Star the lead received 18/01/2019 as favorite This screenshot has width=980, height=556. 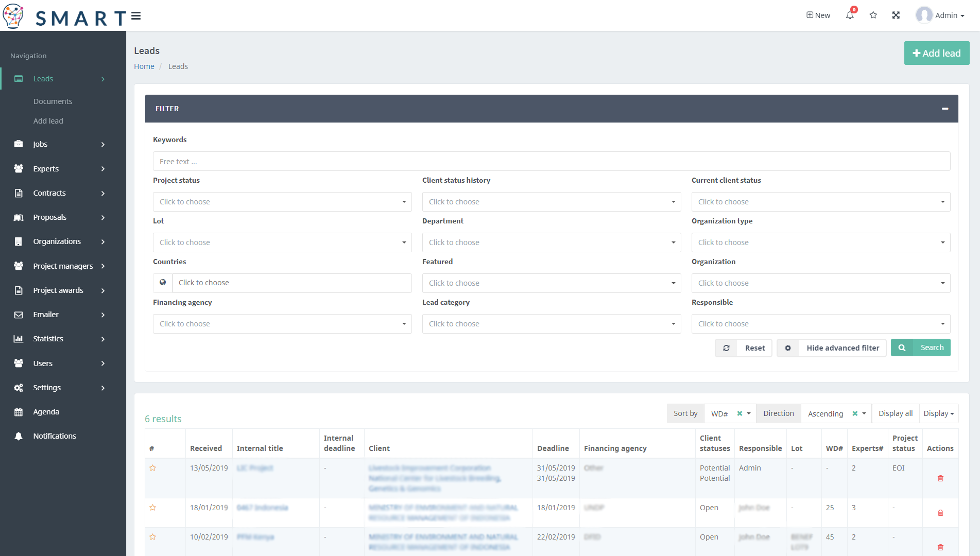[x=153, y=508]
